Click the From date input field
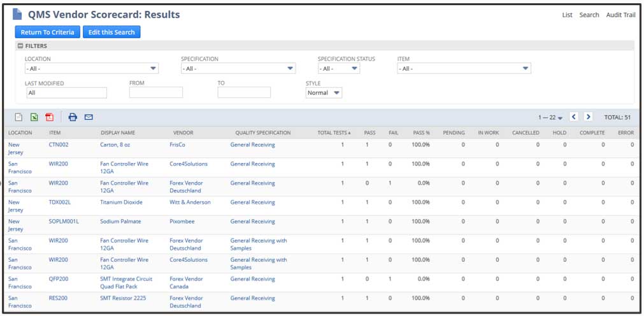The image size is (644, 316). [155, 93]
